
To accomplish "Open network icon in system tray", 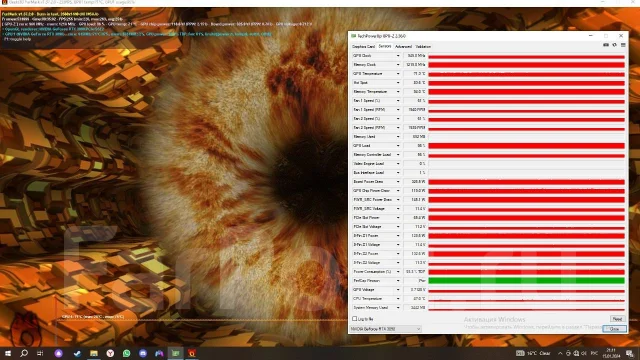I will coord(576,353).
